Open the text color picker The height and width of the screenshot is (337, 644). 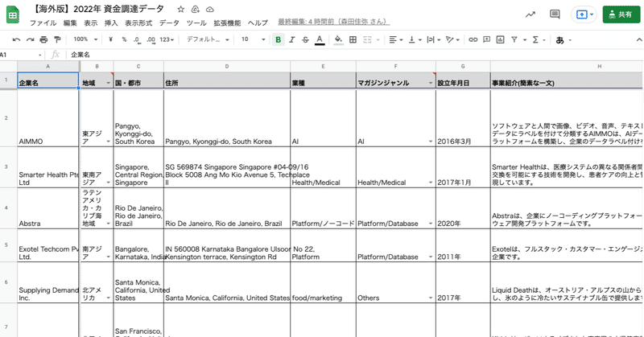pos(319,40)
